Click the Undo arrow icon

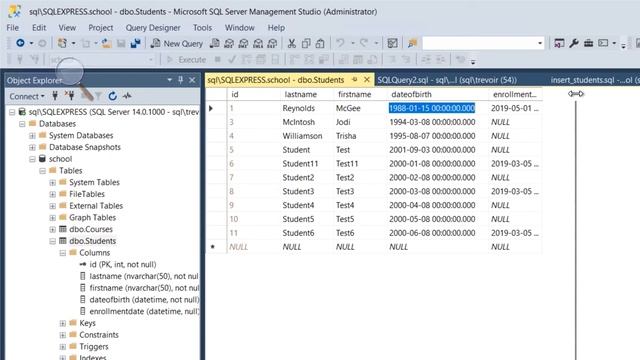[340, 43]
